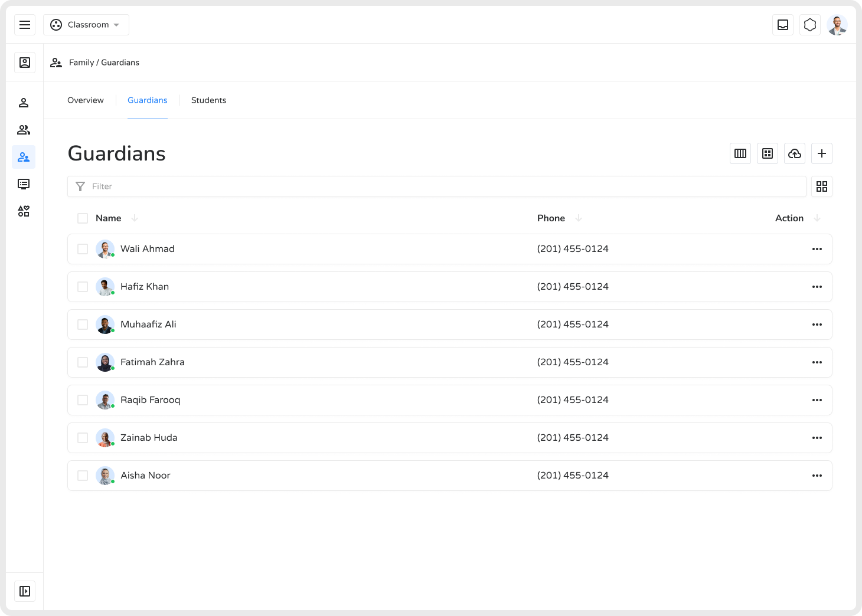Select all rows using header checkbox

coord(83,218)
